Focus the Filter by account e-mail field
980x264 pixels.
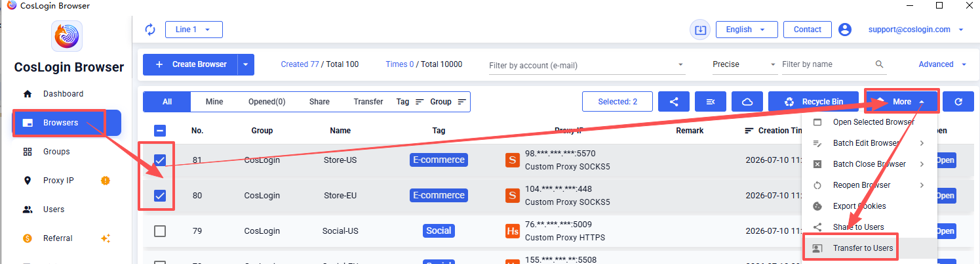[x=587, y=65]
